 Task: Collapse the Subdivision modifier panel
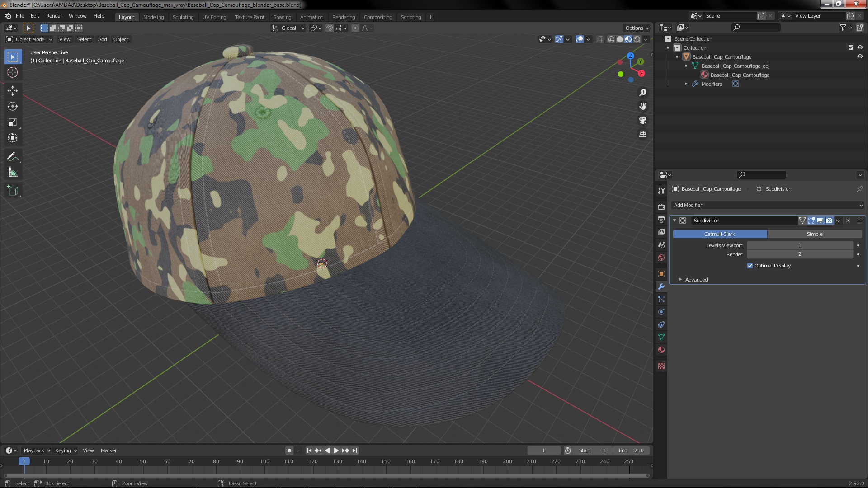[x=675, y=221]
